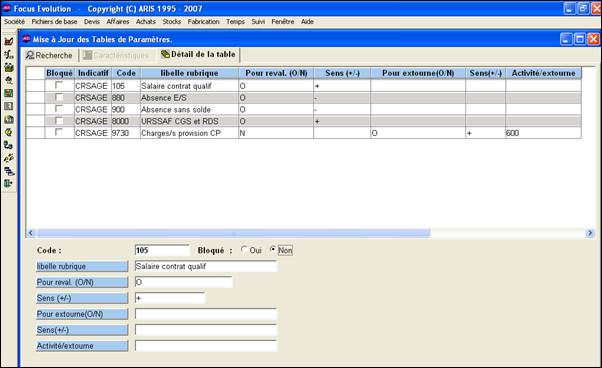Image resolution: width=602 pixels, height=368 pixels.
Task: Click the Sens (+/-) label button in form
Action: (x=82, y=298)
